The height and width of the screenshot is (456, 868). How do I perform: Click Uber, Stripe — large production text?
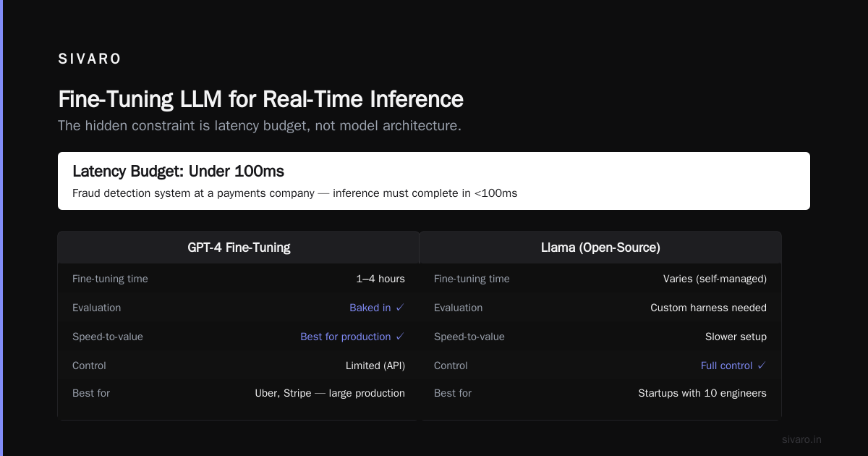click(330, 393)
